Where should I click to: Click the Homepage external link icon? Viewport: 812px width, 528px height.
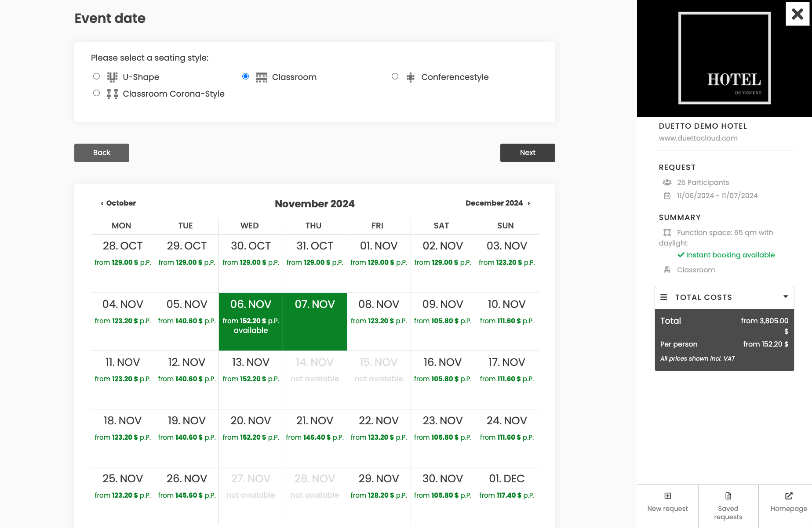point(789,496)
